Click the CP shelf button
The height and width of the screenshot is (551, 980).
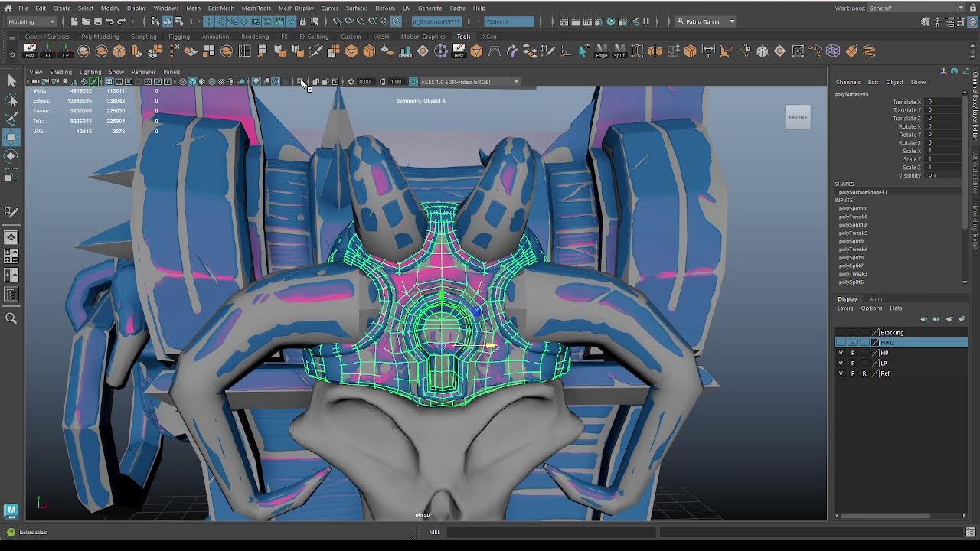point(66,51)
